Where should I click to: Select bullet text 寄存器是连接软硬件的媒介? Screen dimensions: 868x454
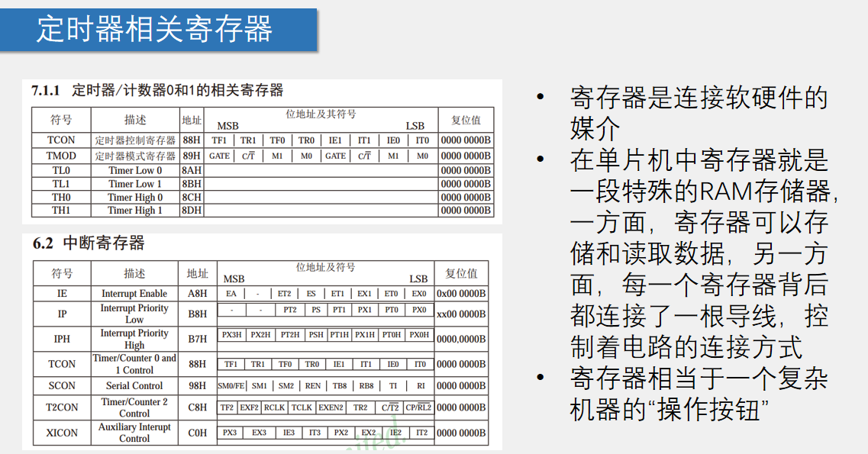coord(699,114)
